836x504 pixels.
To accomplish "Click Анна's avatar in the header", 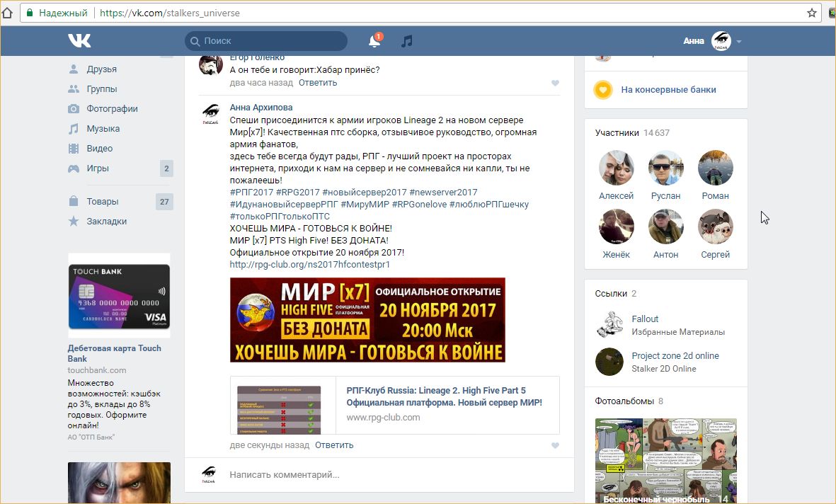I will pyautogui.click(x=721, y=41).
